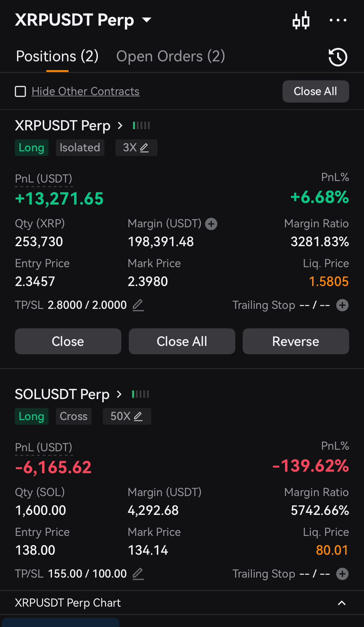The width and height of the screenshot is (364, 627).
Task: Open SOLUSDT Perp contract details chevron
Action: (x=119, y=394)
